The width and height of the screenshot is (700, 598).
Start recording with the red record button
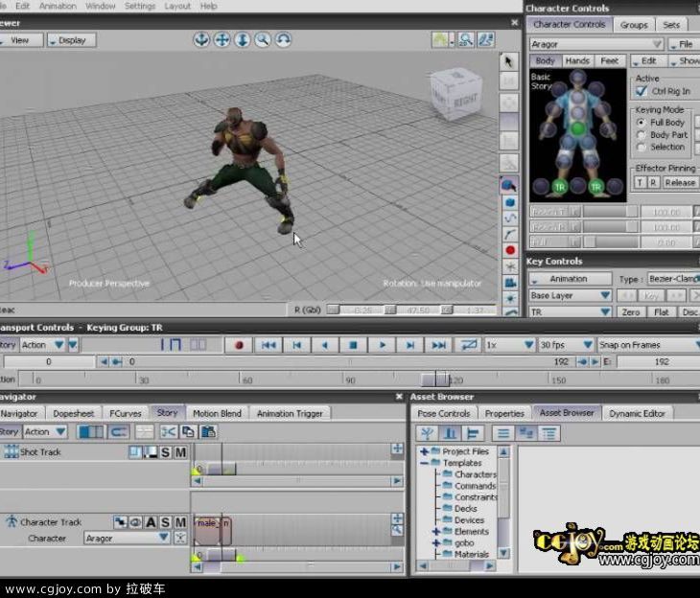(x=240, y=345)
